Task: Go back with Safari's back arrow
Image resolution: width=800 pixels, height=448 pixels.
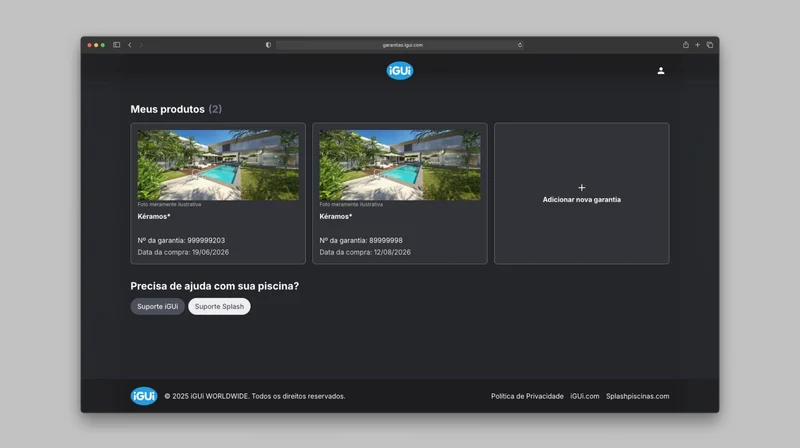Action: coord(130,45)
